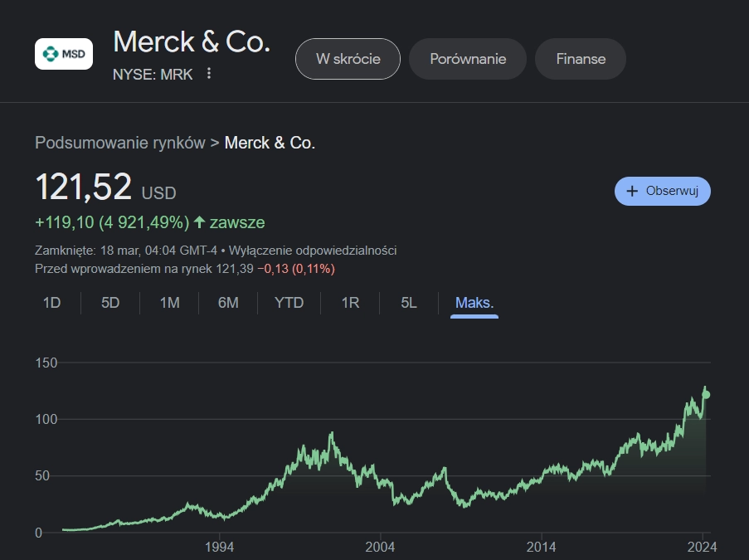Screen dimensions: 749x560
Task: Select the W skrócie tab
Action: (x=348, y=59)
